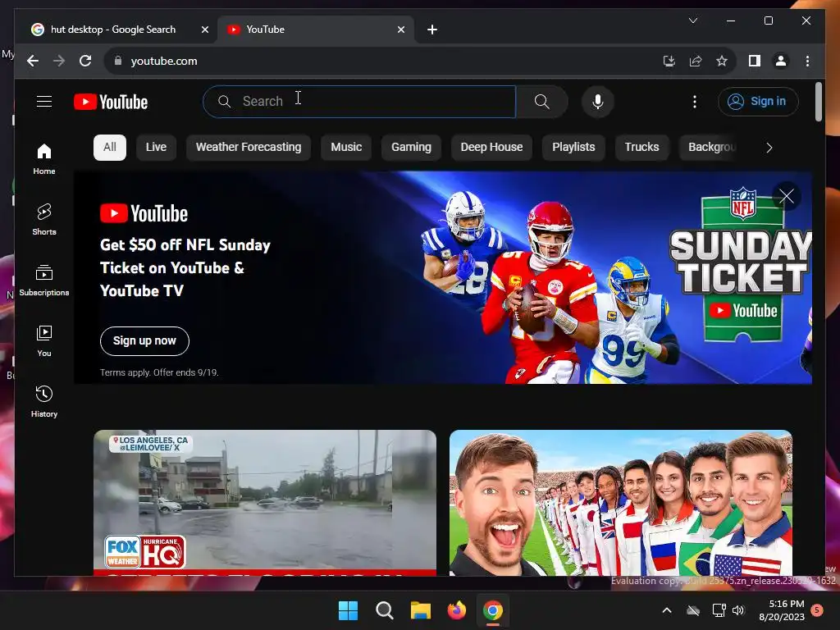Open Subscriptions in the sidebar
Screen dimensions: 840x630
point(44,281)
